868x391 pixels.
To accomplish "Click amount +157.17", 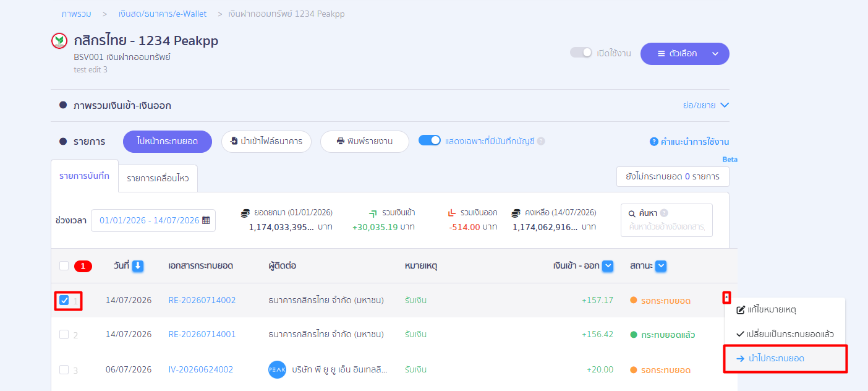I will 597,300.
